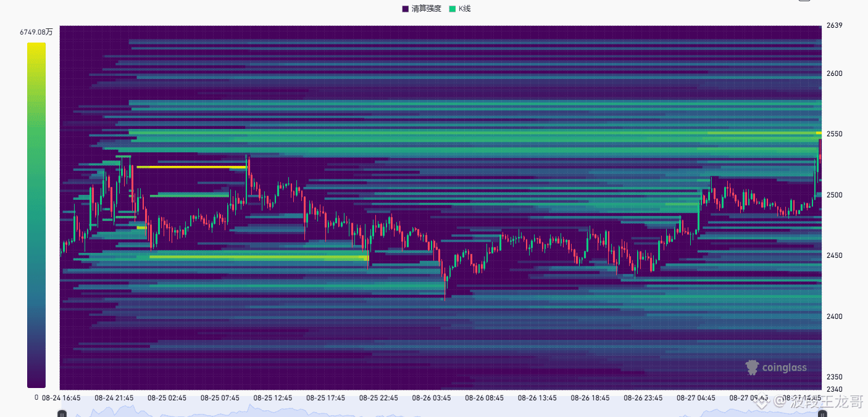
Task: Click the liquidation intensity color scale bar
Action: [x=36, y=215]
